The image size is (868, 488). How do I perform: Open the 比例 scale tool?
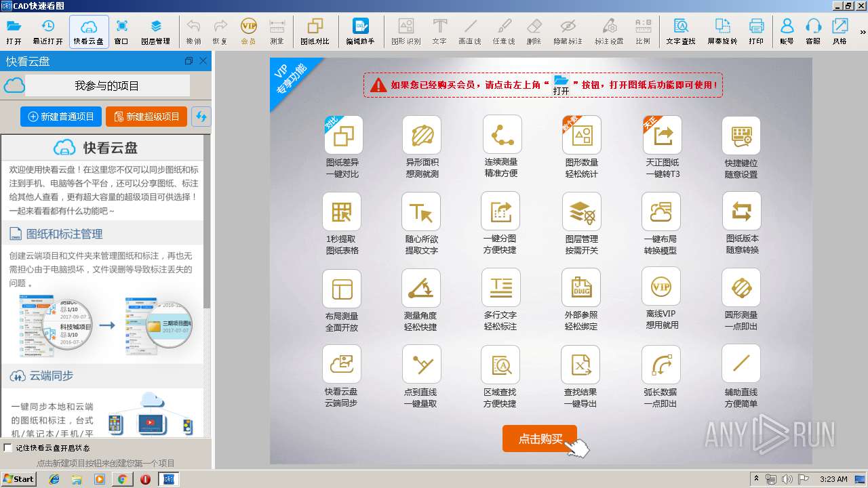click(643, 32)
